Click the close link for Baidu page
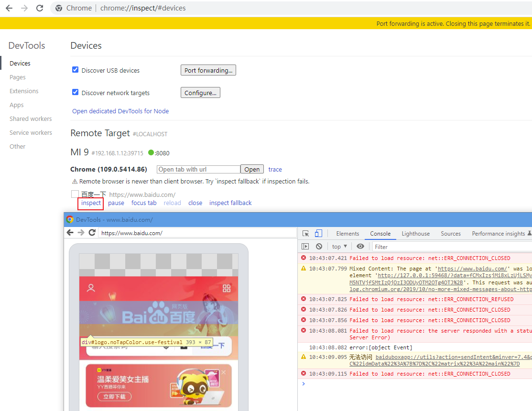The image size is (532, 411). coord(195,203)
